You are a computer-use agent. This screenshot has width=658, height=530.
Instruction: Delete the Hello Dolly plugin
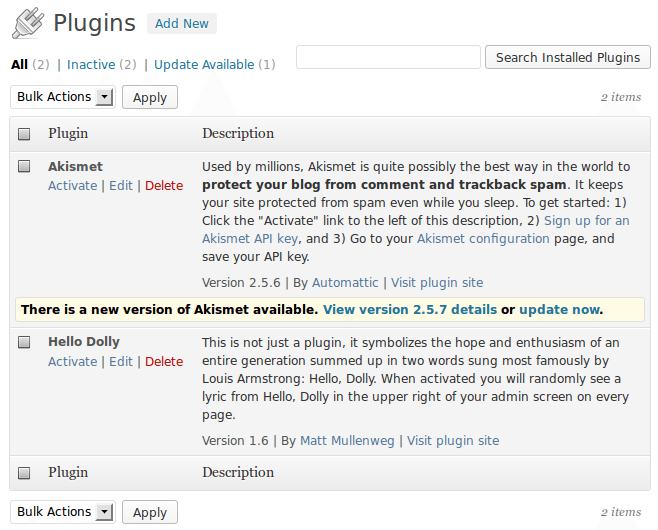[x=164, y=361]
